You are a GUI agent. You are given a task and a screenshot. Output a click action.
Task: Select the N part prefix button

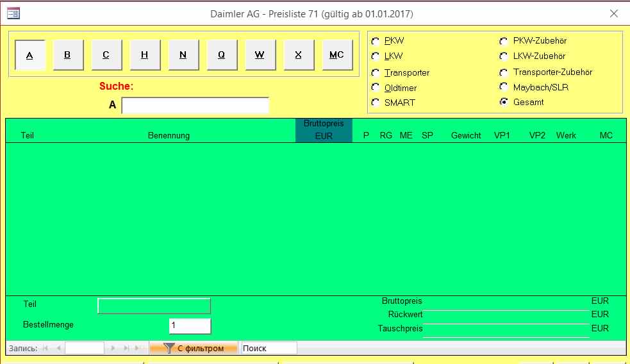click(x=183, y=55)
